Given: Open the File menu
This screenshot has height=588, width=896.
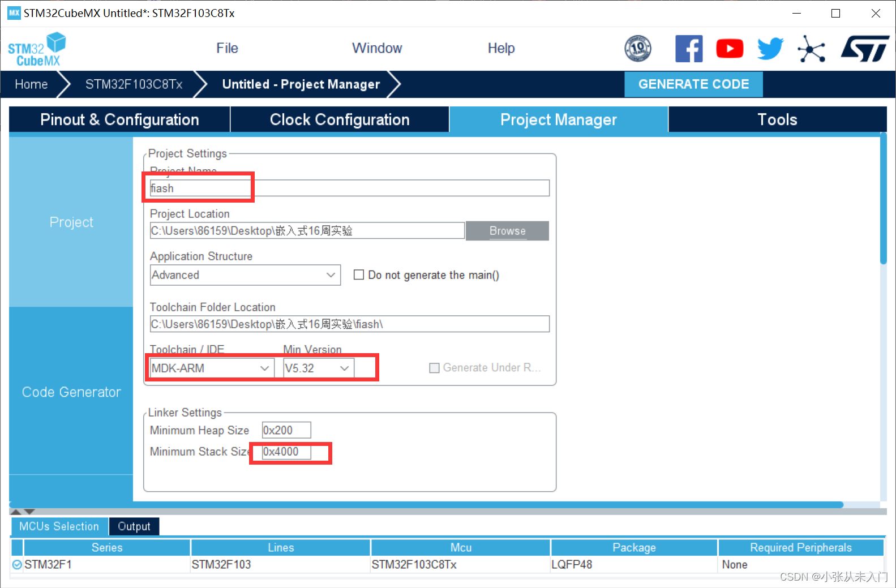Looking at the screenshot, I should tap(227, 48).
